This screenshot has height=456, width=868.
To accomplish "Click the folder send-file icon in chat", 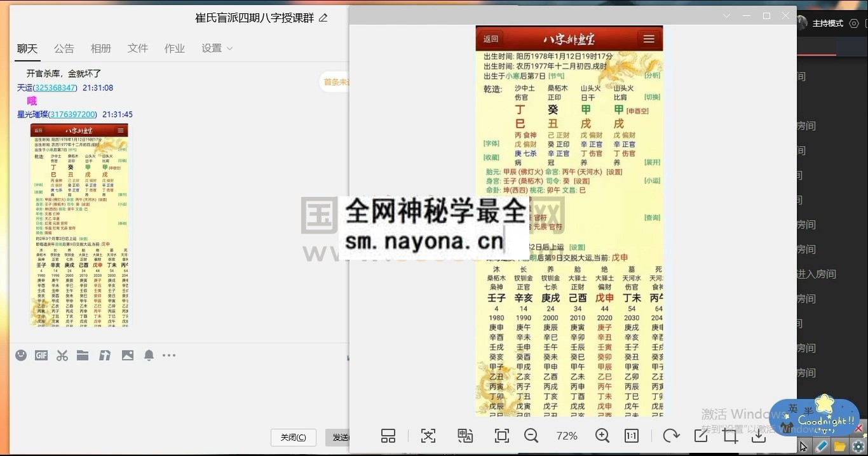I will (x=83, y=356).
